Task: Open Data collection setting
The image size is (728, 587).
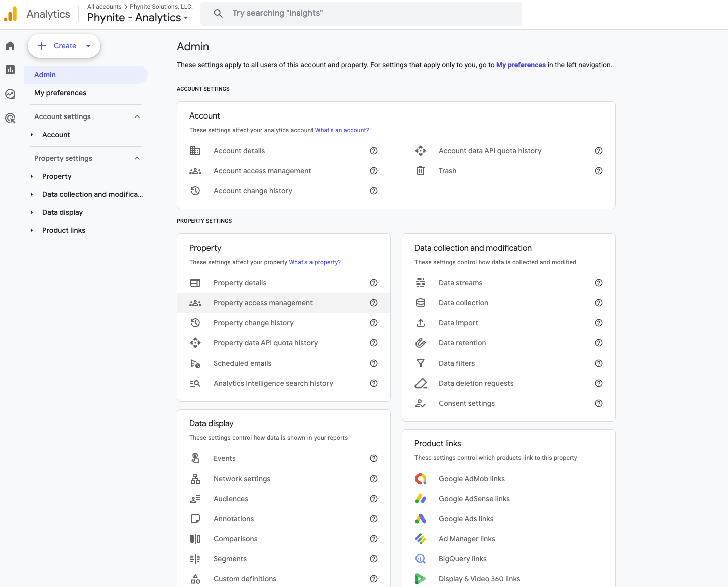Action: 509,303
